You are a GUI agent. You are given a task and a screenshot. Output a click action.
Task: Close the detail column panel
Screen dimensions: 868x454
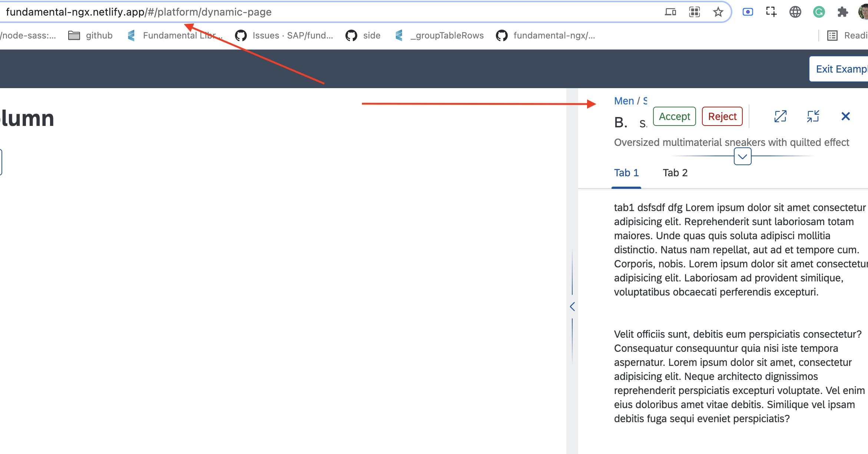(x=846, y=116)
